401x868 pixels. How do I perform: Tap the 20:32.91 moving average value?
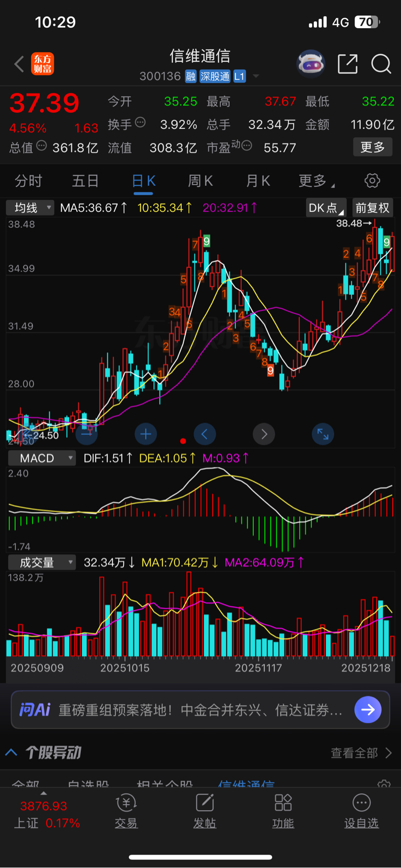(x=230, y=208)
